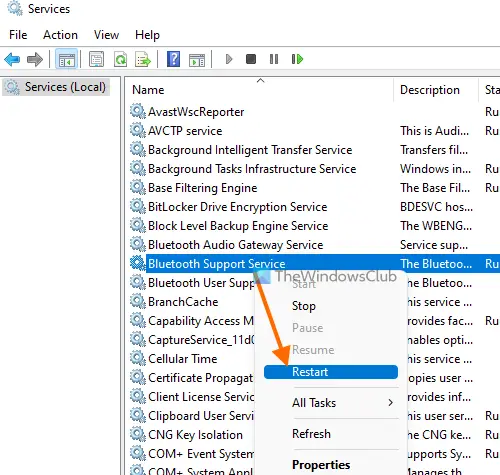Select Certificate Propagation service row
The width and height of the screenshot is (500, 475).
201,378
